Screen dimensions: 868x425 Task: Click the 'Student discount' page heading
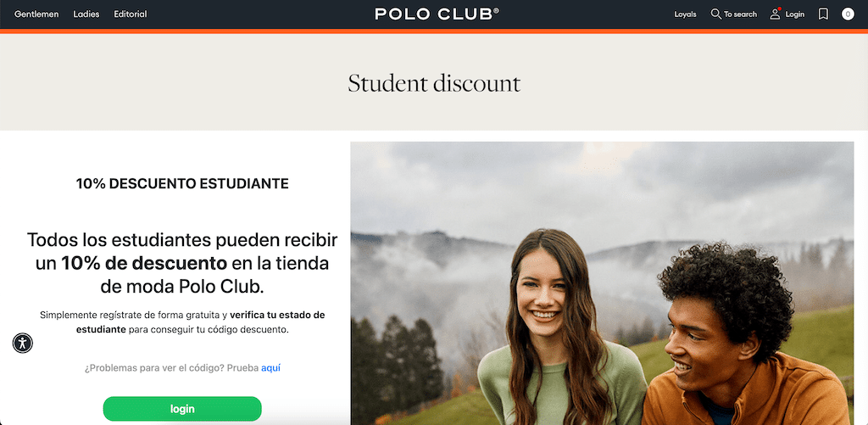tap(434, 84)
